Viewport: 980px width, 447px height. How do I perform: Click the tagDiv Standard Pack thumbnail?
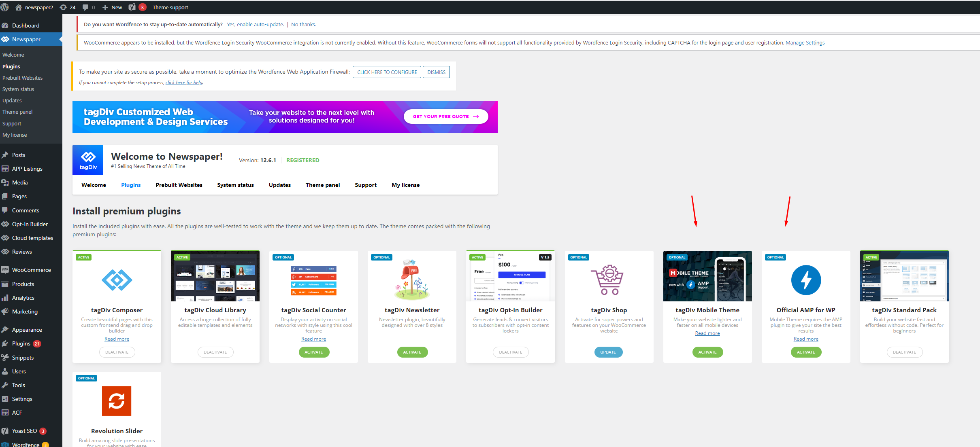tap(904, 276)
